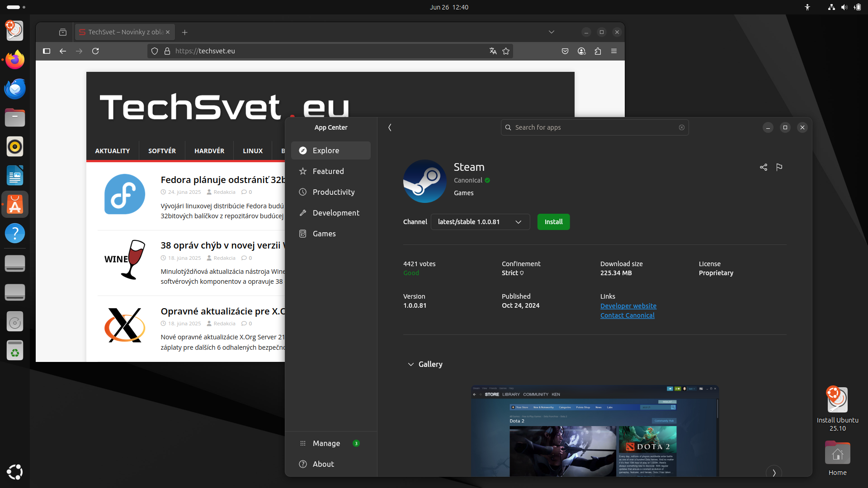The width and height of the screenshot is (868, 488).
Task: Click Firefox reload page button
Action: [x=95, y=51]
